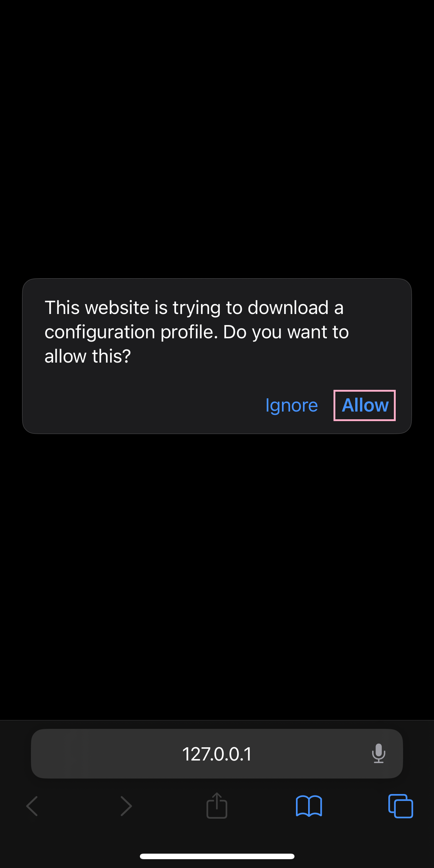Choose the bold blue 'Allow' option
434x868 pixels.
click(x=365, y=405)
